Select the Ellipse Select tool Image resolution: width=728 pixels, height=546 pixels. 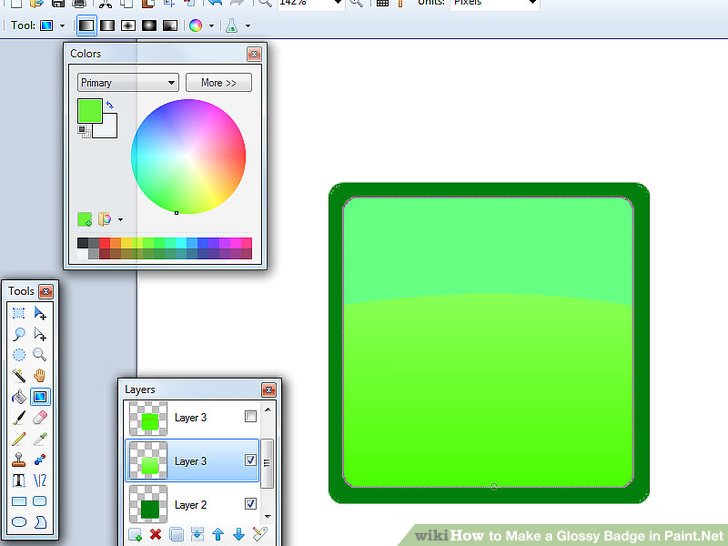[x=19, y=355]
